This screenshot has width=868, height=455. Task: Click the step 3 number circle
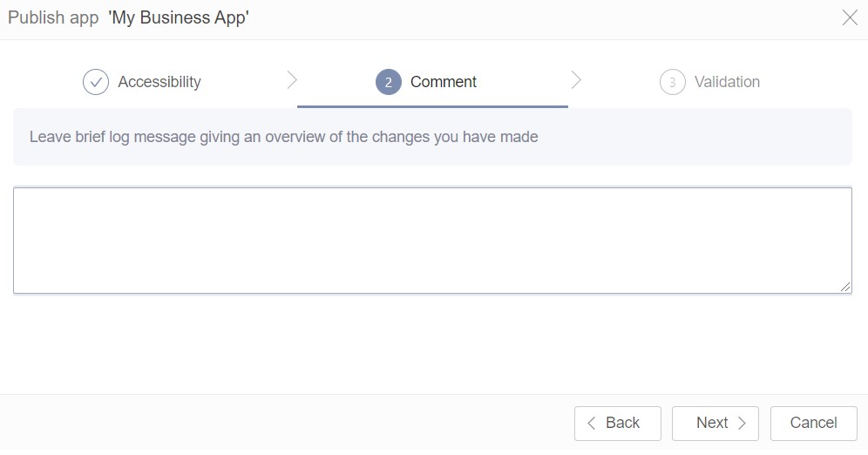click(672, 82)
